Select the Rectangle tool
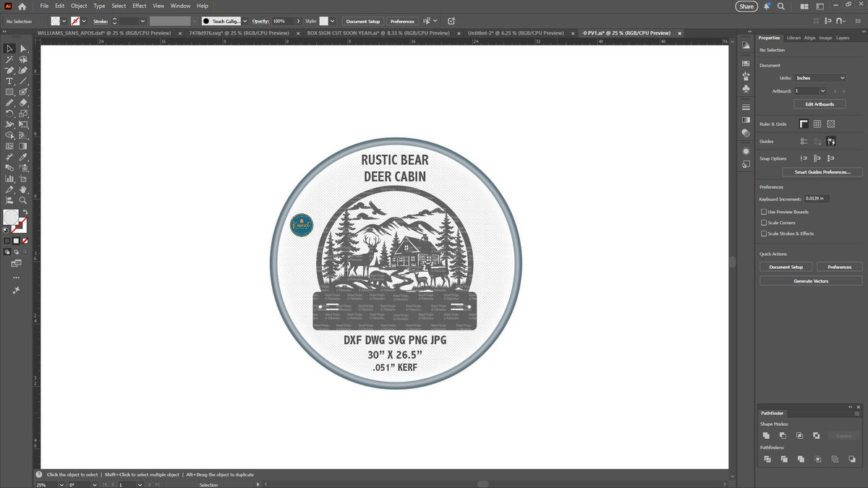868x488 pixels. tap(9, 92)
